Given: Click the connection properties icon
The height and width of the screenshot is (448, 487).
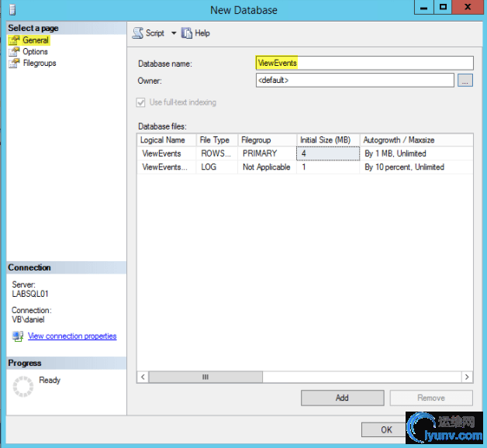Looking at the screenshot, I should [x=18, y=336].
